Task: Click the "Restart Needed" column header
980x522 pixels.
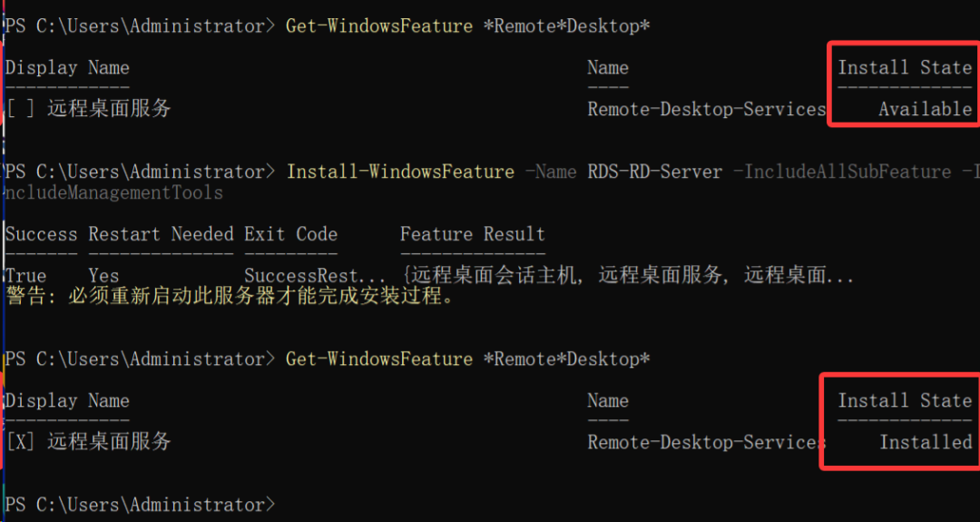Action: [161, 234]
